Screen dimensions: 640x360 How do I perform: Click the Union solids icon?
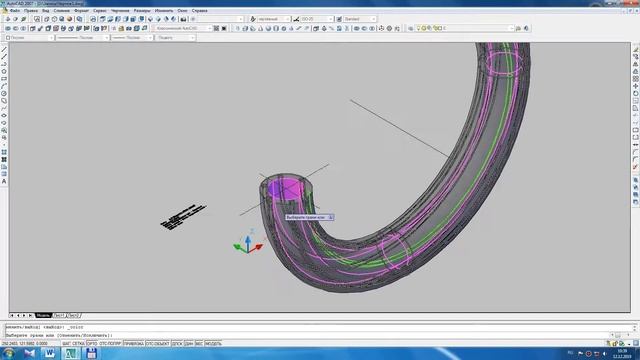pos(356,28)
